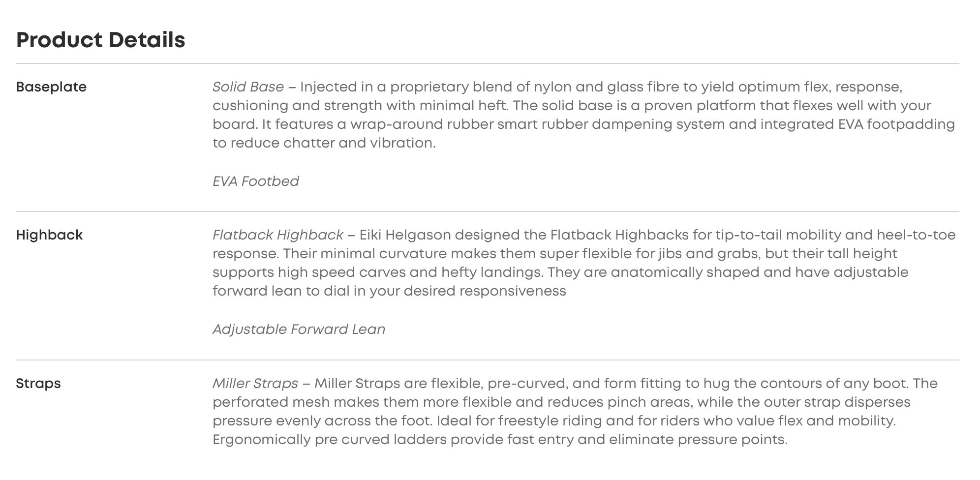Click the italic Miller Straps title

point(255,384)
